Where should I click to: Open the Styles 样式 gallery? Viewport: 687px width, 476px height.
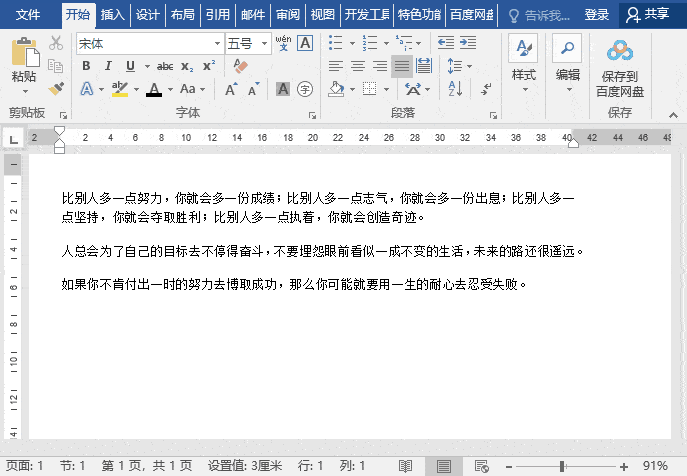click(x=524, y=63)
